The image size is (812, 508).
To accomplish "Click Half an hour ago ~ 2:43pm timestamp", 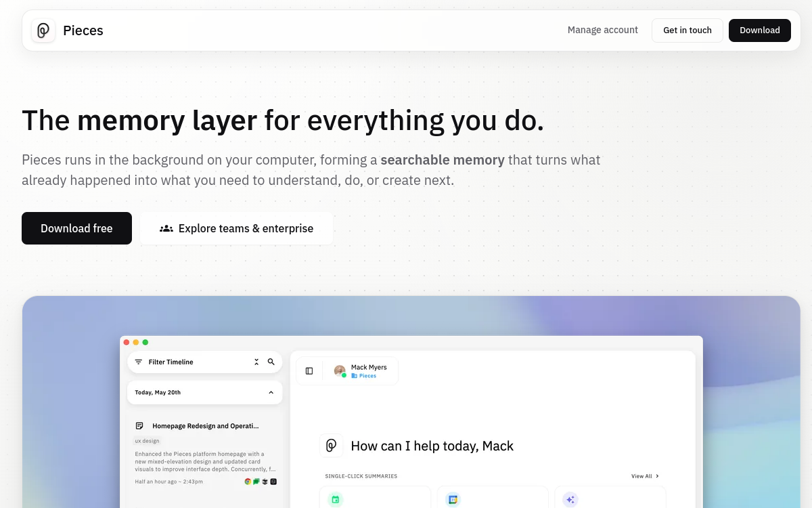I will 168,482.
